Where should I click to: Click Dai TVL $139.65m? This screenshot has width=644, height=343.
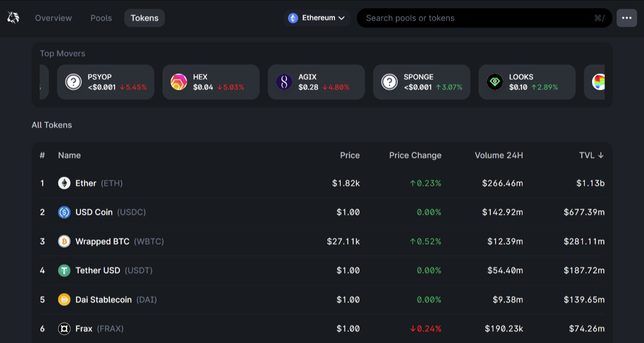point(584,300)
